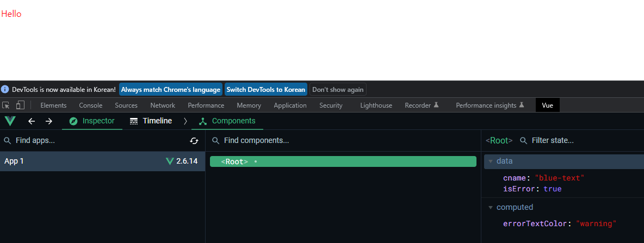This screenshot has height=243, width=644.
Task: Click the search icon beside Filter state
Action: point(524,141)
